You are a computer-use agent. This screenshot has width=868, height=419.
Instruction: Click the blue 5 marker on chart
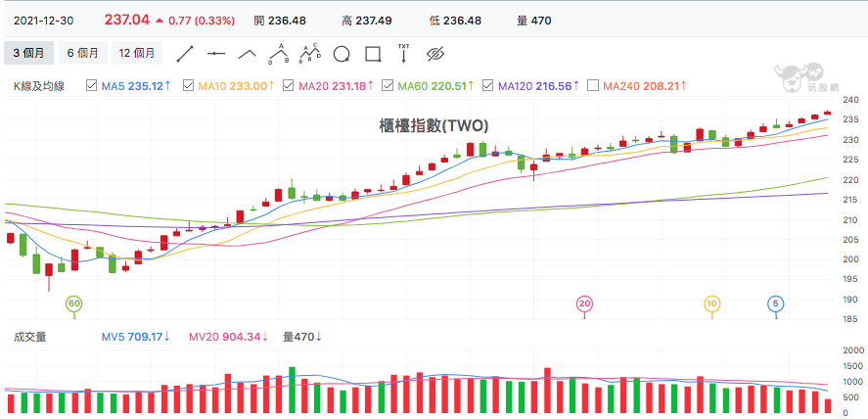(x=776, y=303)
